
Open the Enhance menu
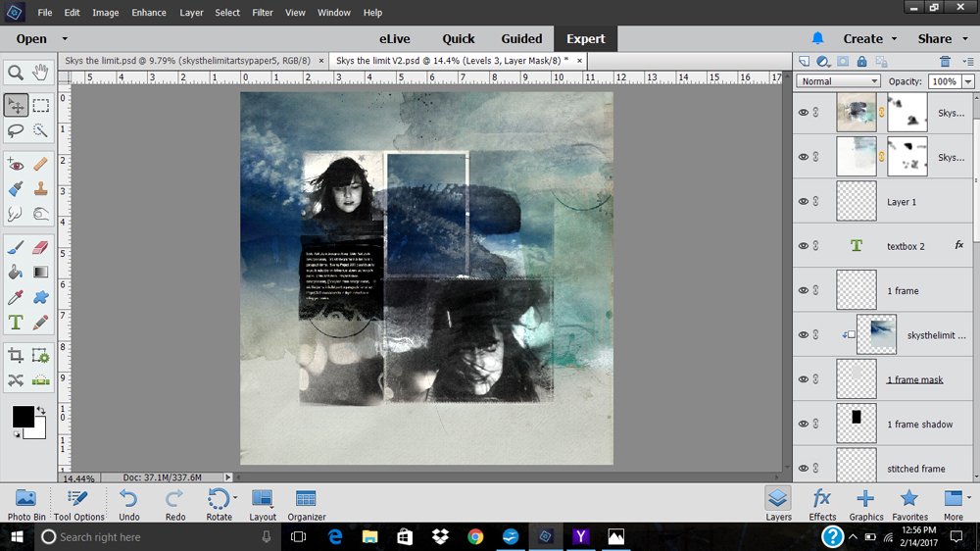[x=149, y=13]
